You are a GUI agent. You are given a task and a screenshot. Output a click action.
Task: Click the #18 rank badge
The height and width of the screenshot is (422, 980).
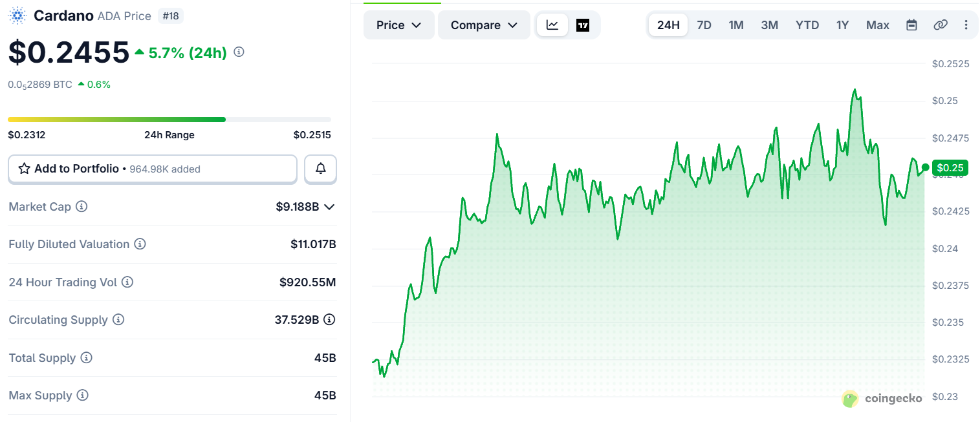(x=170, y=16)
